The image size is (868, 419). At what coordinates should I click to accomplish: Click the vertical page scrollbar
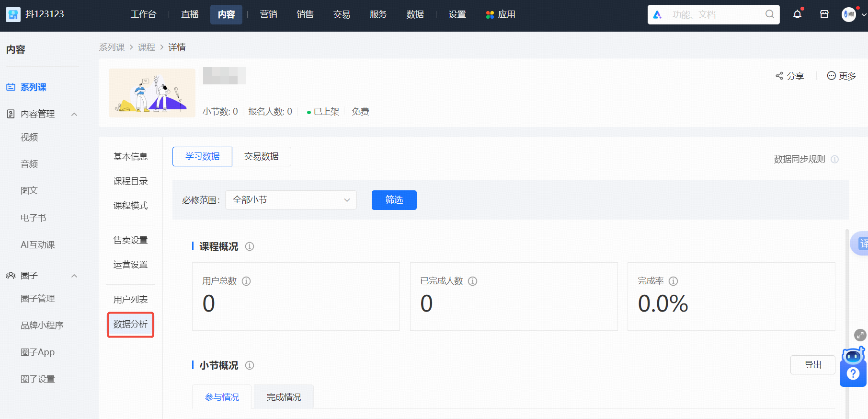coord(847,324)
